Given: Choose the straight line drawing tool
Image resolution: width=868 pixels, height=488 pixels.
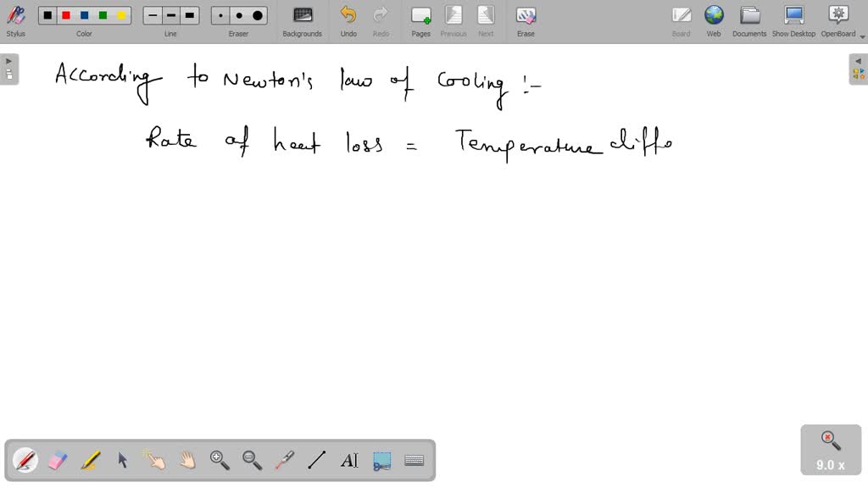Looking at the screenshot, I should click(x=317, y=460).
